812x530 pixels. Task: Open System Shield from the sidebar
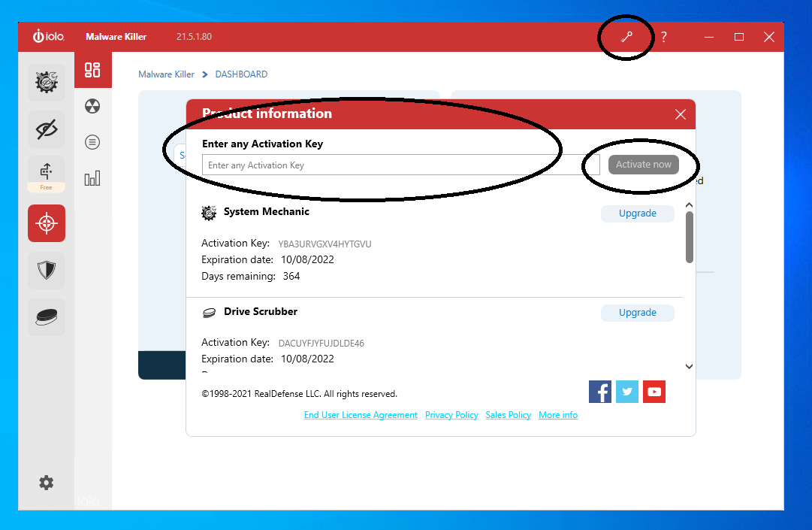[47, 270]
